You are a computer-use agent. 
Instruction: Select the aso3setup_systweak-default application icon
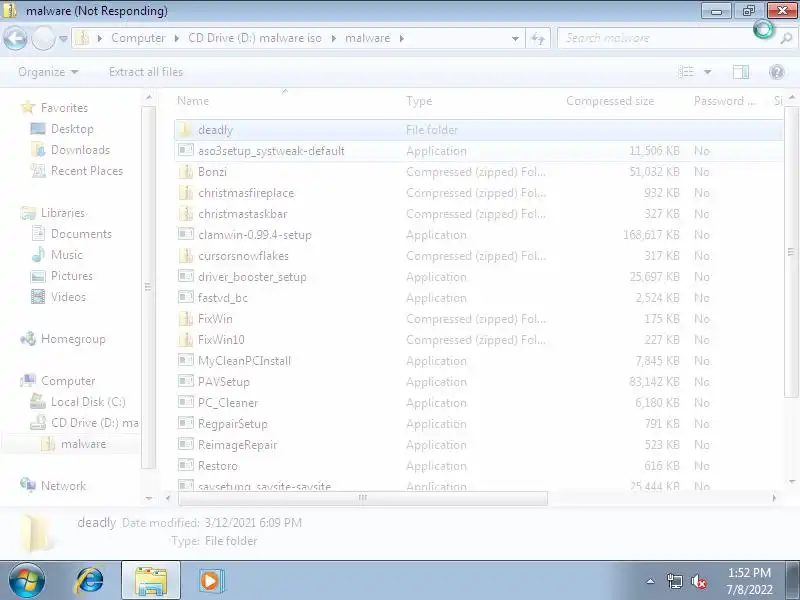click(185, 150)
